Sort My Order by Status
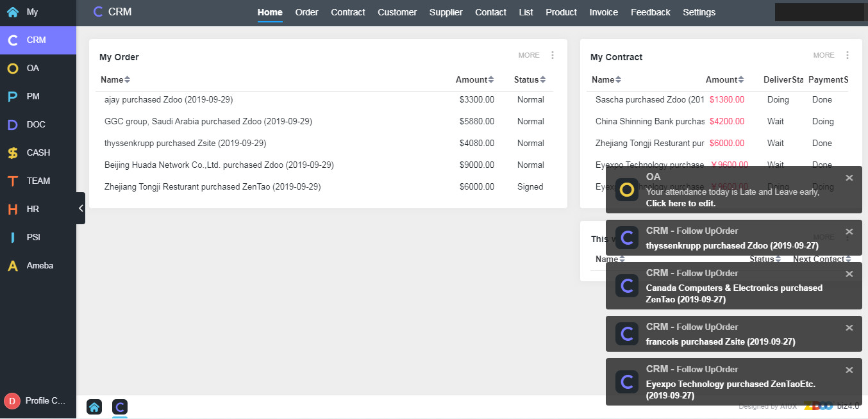This screenshot has width=868, height=419. tap(530, 80)
